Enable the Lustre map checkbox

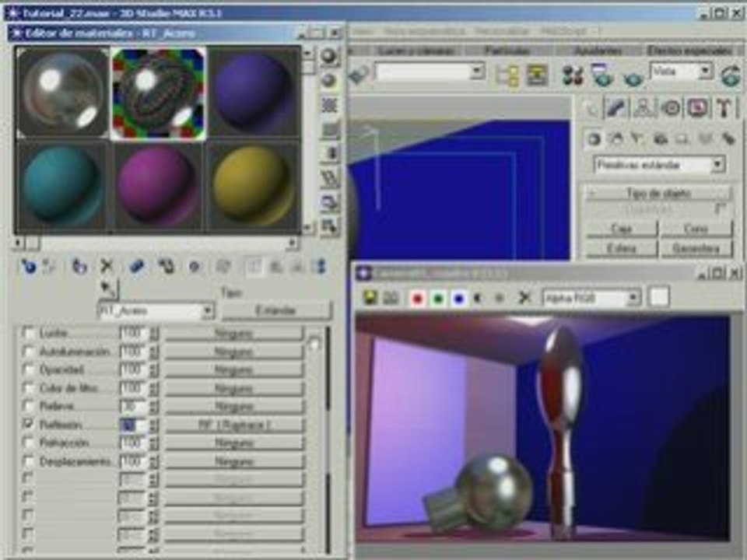pos(28,332)
